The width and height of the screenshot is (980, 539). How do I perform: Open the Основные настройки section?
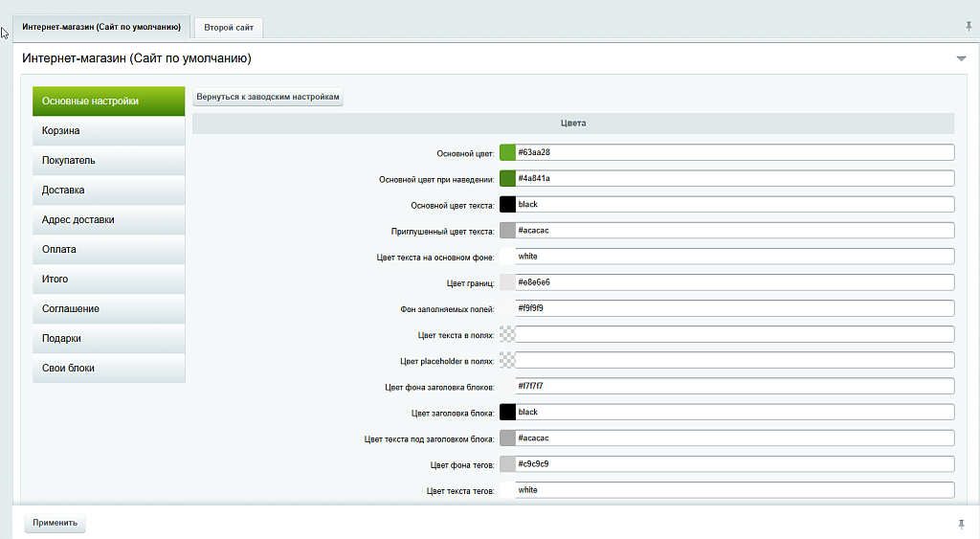click(109, 101)
